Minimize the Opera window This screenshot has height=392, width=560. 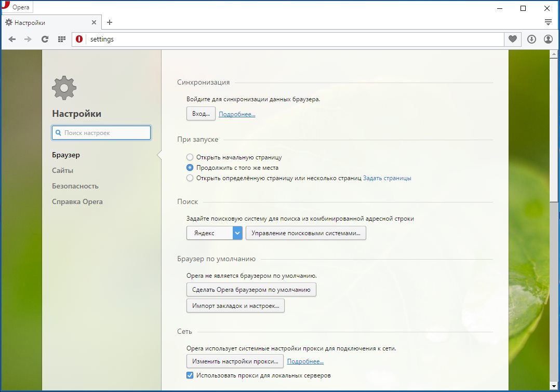point(500,8)
